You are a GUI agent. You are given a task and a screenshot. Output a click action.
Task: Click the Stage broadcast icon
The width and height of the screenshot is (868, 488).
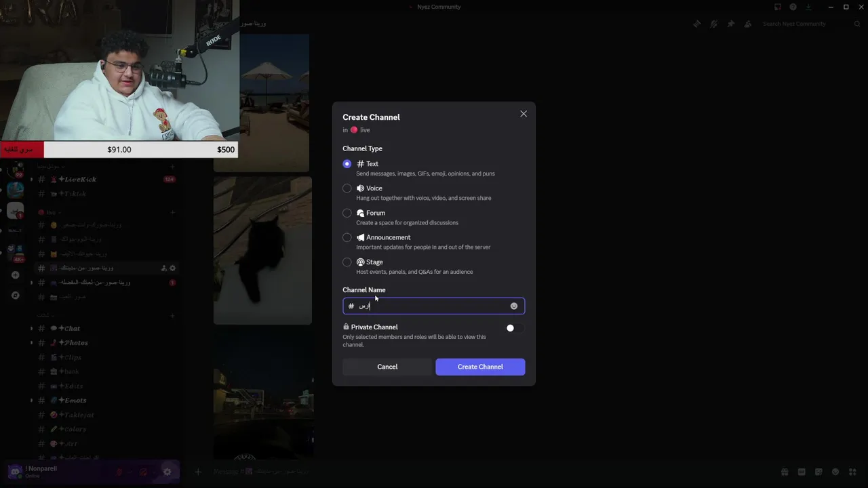point(360,262)
